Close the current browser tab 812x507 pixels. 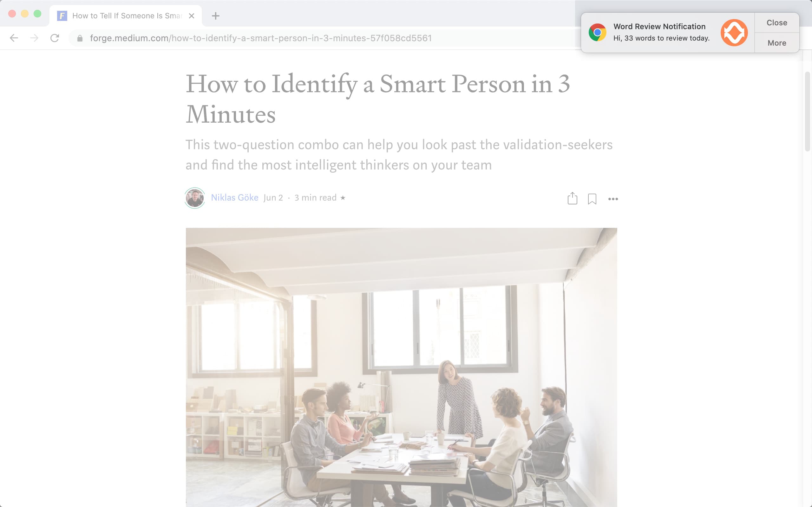[192, 16]
